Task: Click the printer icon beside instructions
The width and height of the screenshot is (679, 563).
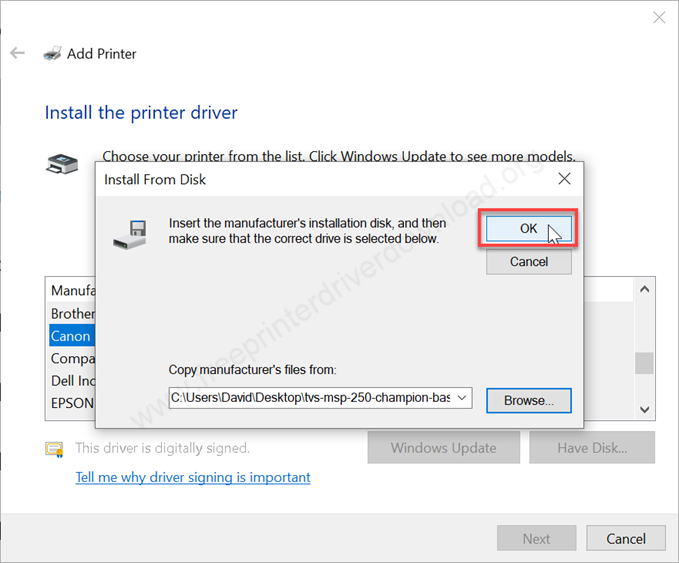Action: click(62, 164)
